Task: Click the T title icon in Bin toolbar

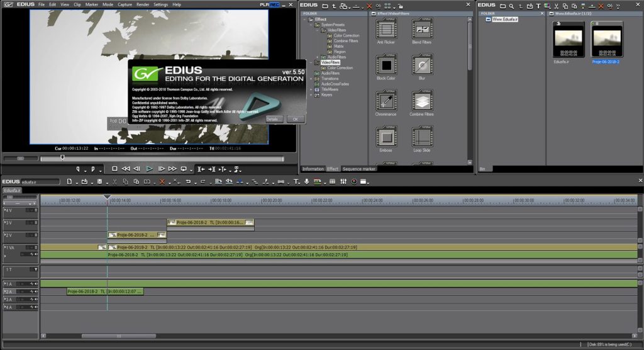Action: [538, 6]
